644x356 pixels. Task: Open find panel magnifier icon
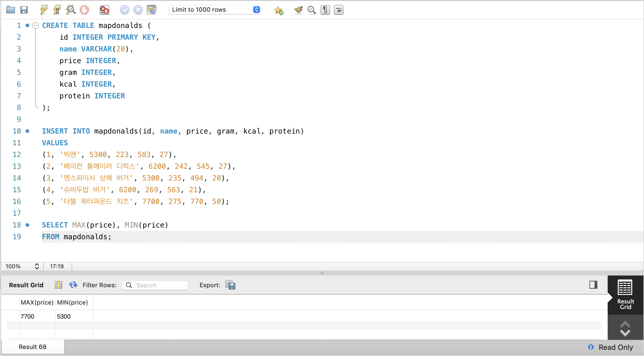tap(312, 10)
